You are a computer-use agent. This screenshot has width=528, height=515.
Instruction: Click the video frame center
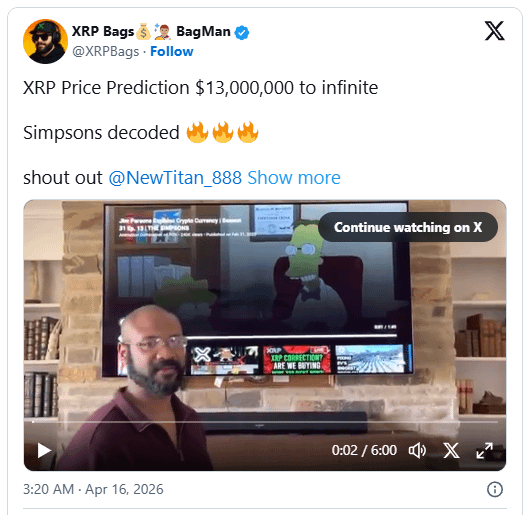coord(265,335)
